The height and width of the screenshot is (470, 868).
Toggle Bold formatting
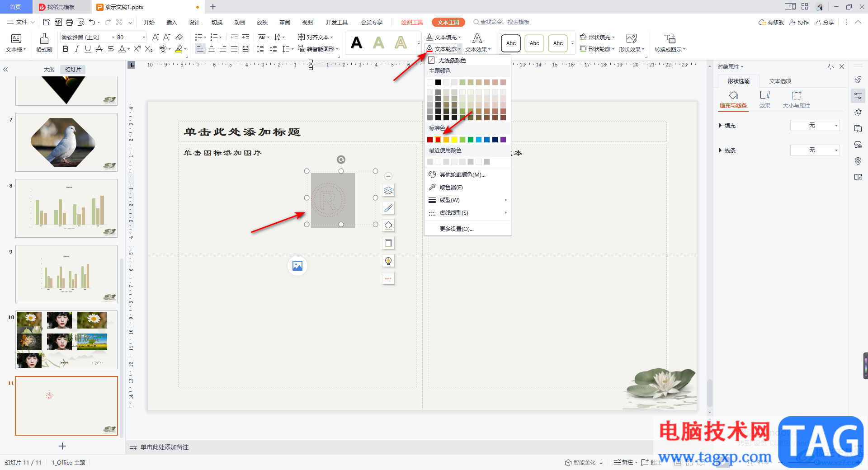(66, 49)
